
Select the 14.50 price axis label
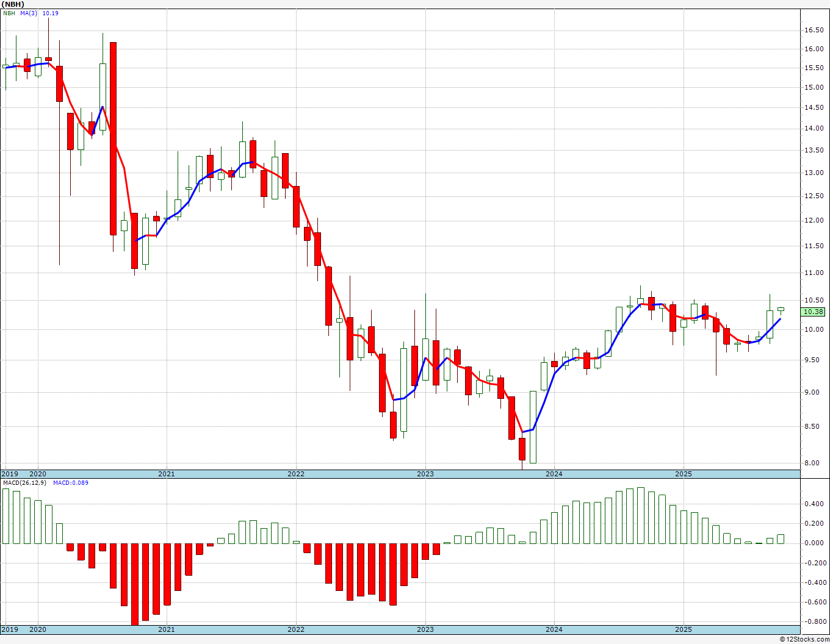pos(813,107)
